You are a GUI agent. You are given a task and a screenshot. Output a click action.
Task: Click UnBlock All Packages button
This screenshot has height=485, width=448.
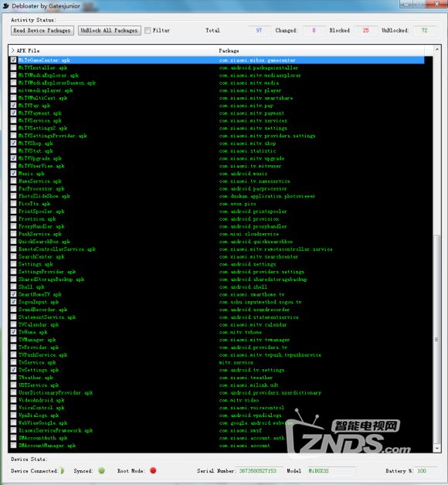(x=109, y=30)
